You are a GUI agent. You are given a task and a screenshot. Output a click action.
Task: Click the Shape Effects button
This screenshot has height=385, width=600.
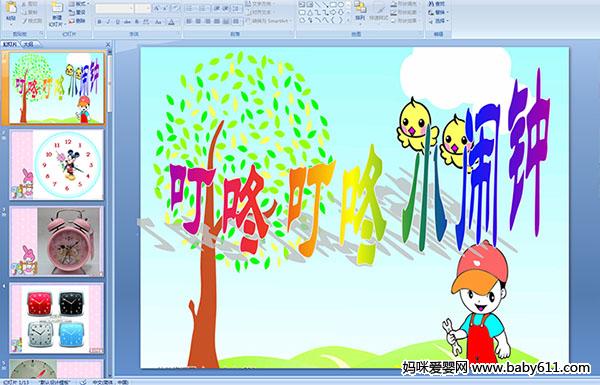point(406,21)
